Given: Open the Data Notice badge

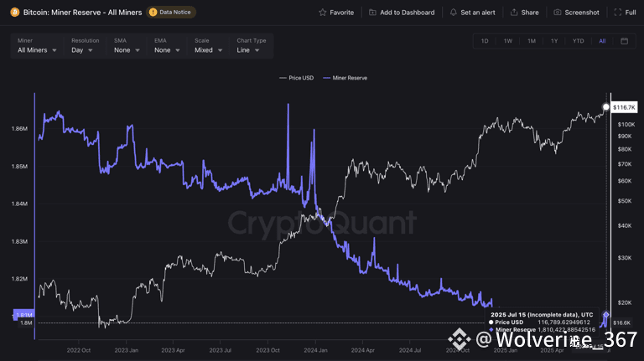Looking at the screenshot, I should click(x=171, y=13).
